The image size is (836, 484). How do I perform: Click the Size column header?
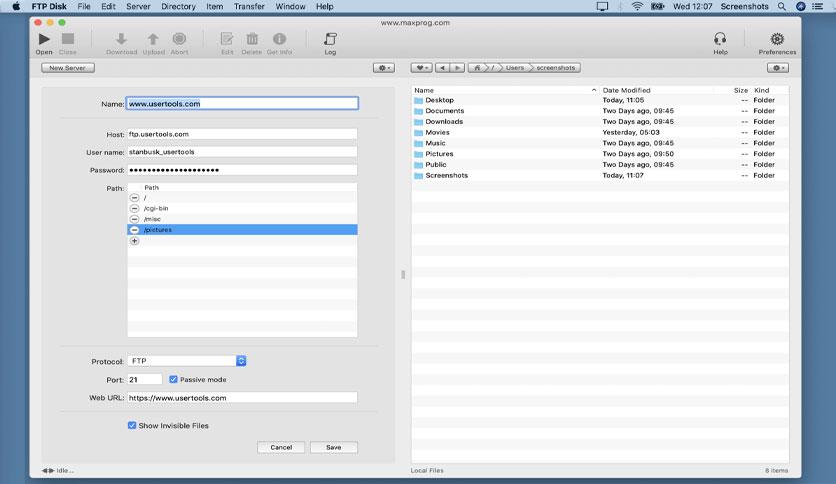click(x=741, y=90)
